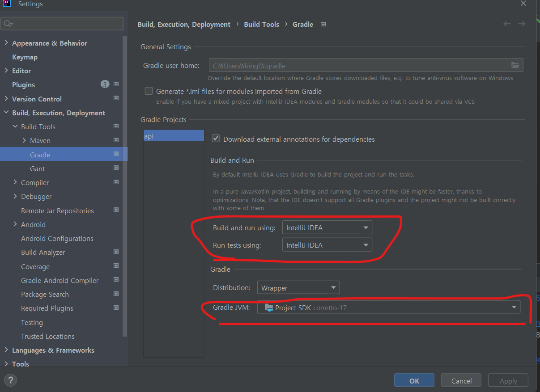
Task: Click the OK button
Action: pyautogui.click(x=414, y=380)
